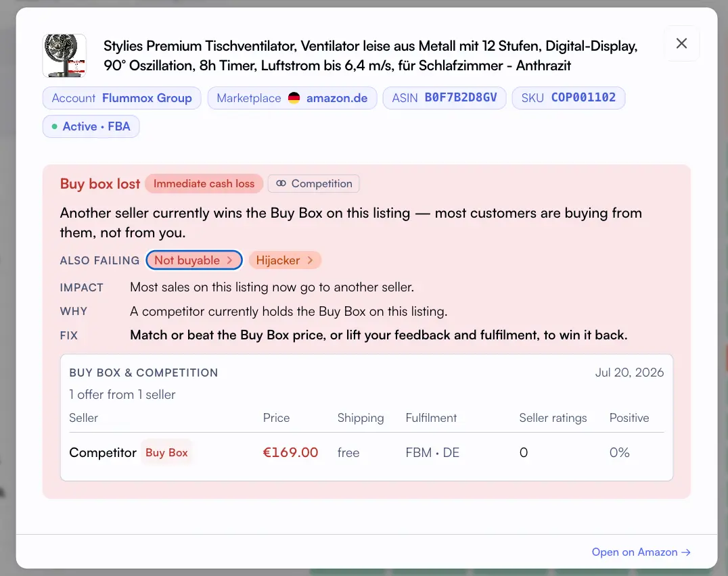Click the Immediate cash loss badge

pyautogui.click(x=204, y=184)
